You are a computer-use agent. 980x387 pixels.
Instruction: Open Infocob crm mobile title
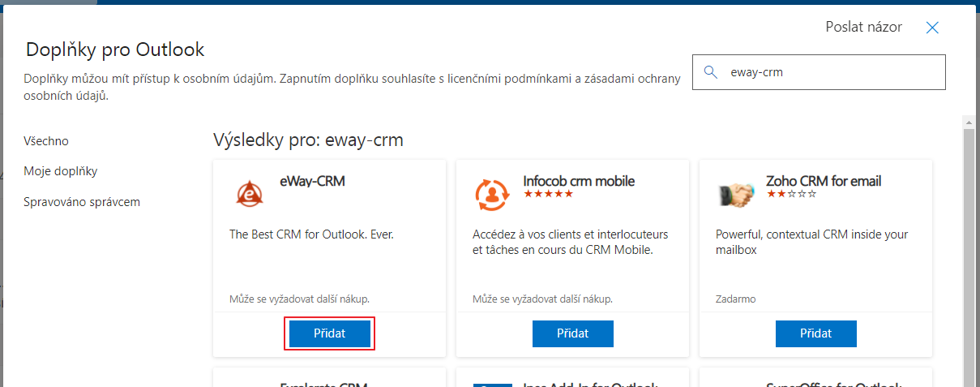[579, 181]
